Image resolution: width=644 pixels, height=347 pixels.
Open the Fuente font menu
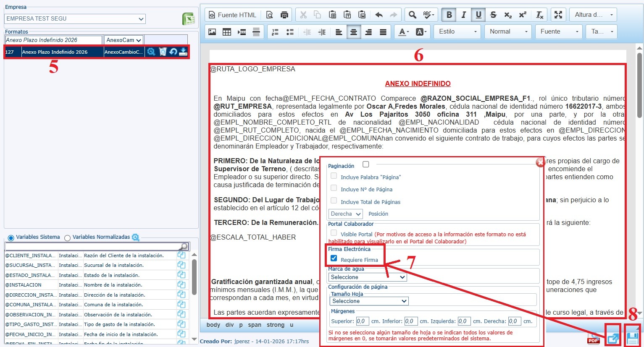pyautogui.click(x=559, y=32)
